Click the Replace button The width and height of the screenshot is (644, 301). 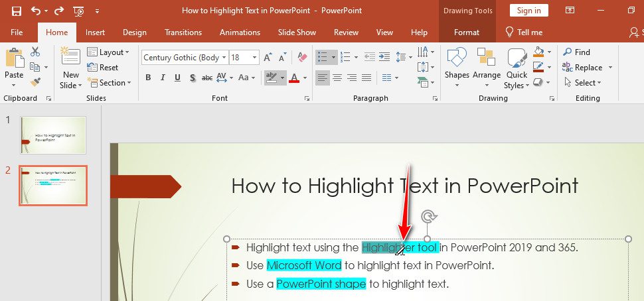[x=582, y=67]
